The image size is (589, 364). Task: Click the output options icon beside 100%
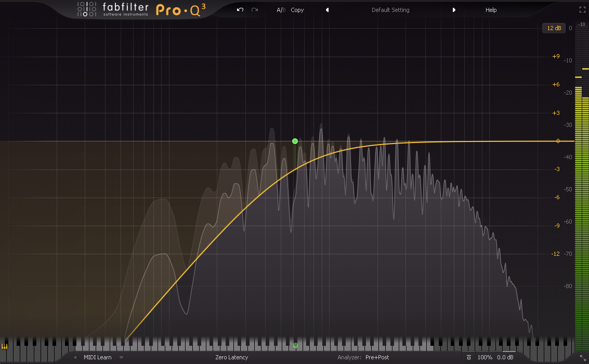click(468, 358)
